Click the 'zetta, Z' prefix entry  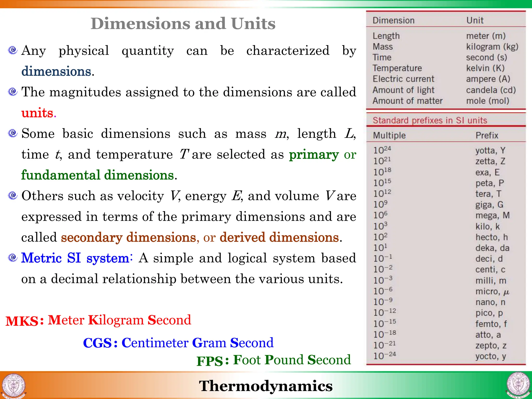coord(490,161)
